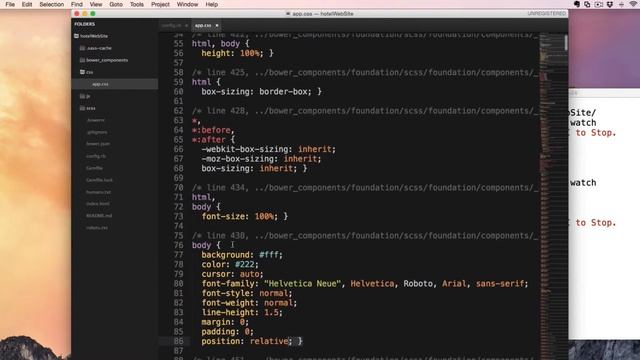
Task: Click the Dropbox menu bar icon
Action: [x=610, y=4]
